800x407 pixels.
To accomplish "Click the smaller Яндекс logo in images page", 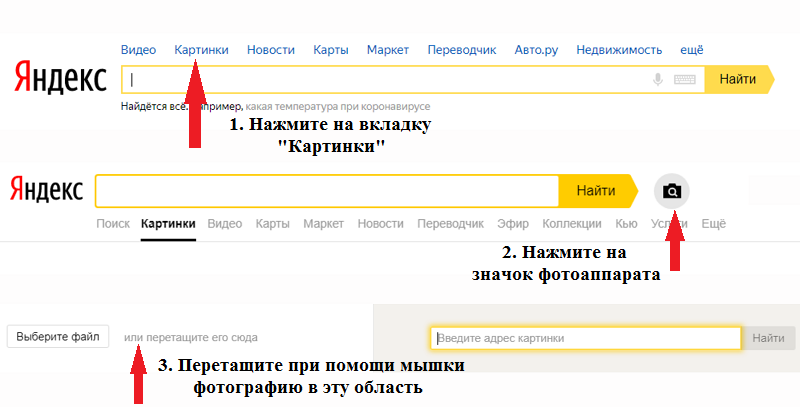I will click(46, 189).
